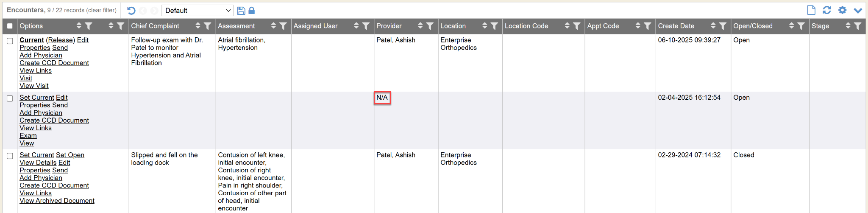Check the 06-10-2025 encounter row checkbox
Image resolution: width=868 pixels, height=213 pixels.
[x=10, y=41]
